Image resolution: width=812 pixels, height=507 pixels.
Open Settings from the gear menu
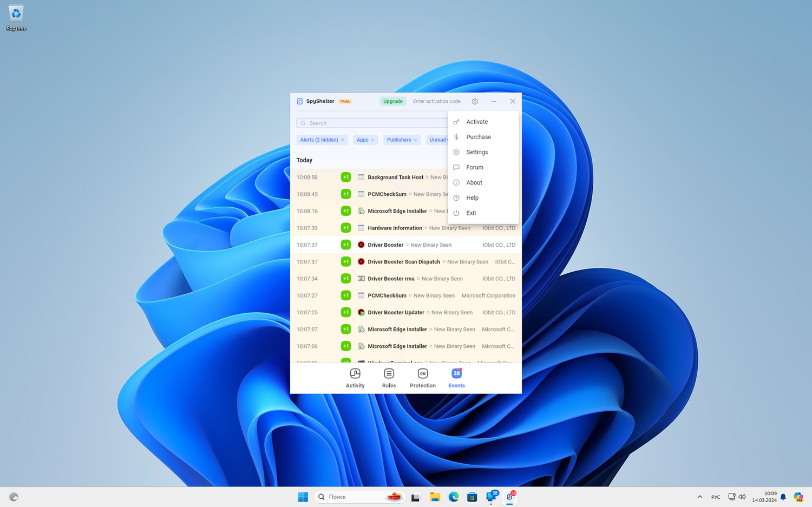click(483, 152)
